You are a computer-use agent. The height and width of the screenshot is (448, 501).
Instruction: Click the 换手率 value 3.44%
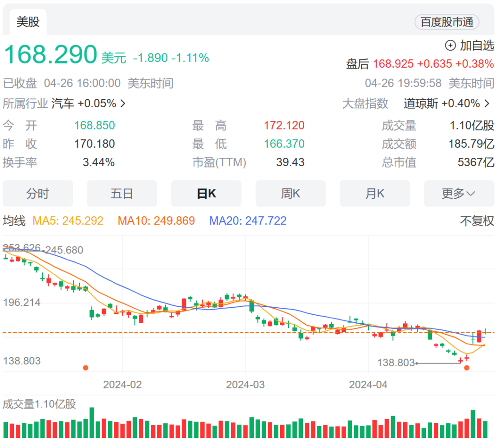click(x=99, y=162)
